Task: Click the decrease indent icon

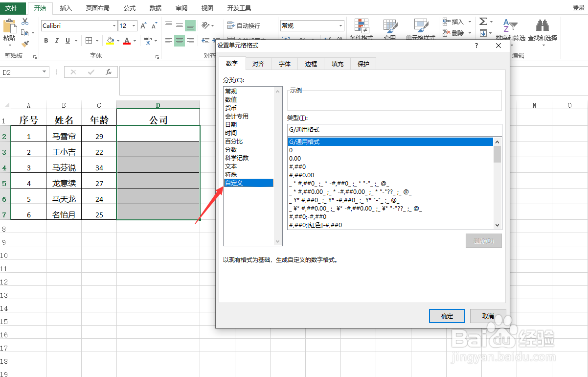Action: pyautogui.click(x=205, y=41)
